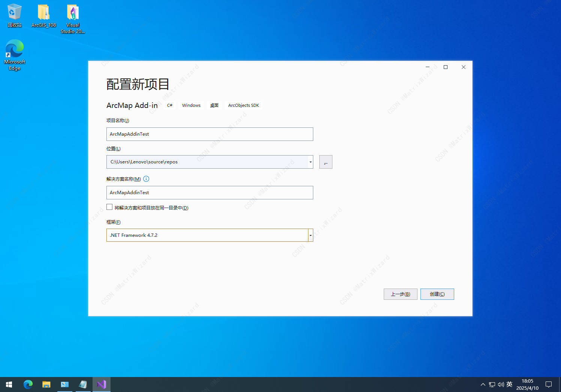Click the 配置新项目 heading

coord(138,84)
